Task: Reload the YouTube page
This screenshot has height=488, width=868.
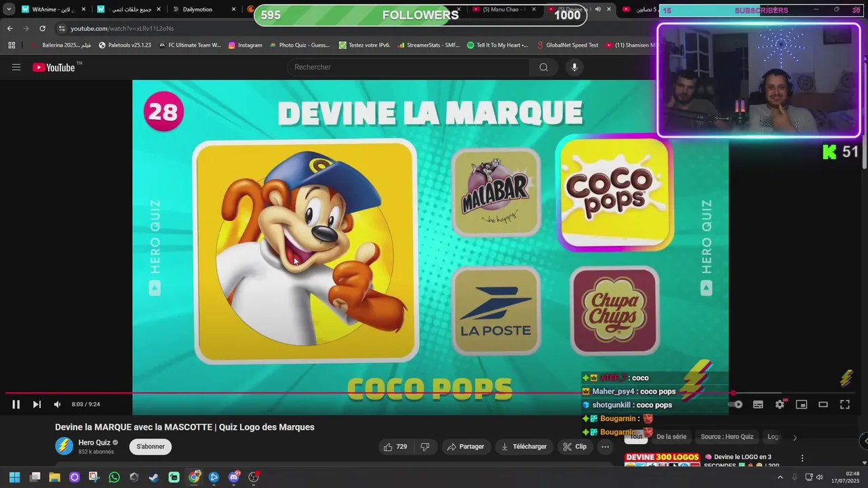Action: (x=42, y=28)
